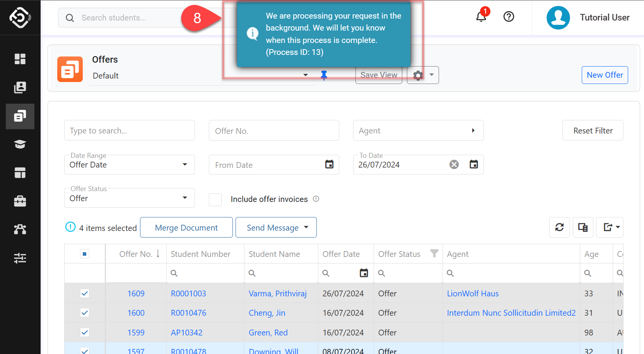The image size is (644, 354).
Task: Open the Offer Date column filter calendar
Action: [x=364, y=273]
